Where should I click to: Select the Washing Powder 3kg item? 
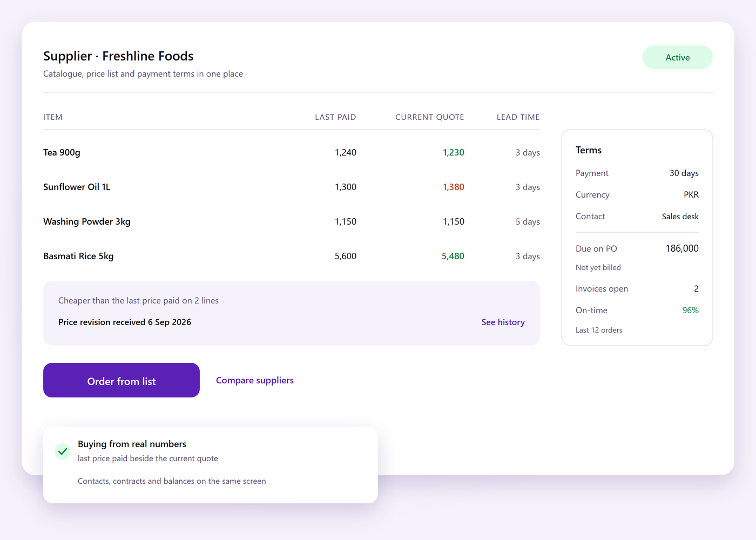coord(87,221)
